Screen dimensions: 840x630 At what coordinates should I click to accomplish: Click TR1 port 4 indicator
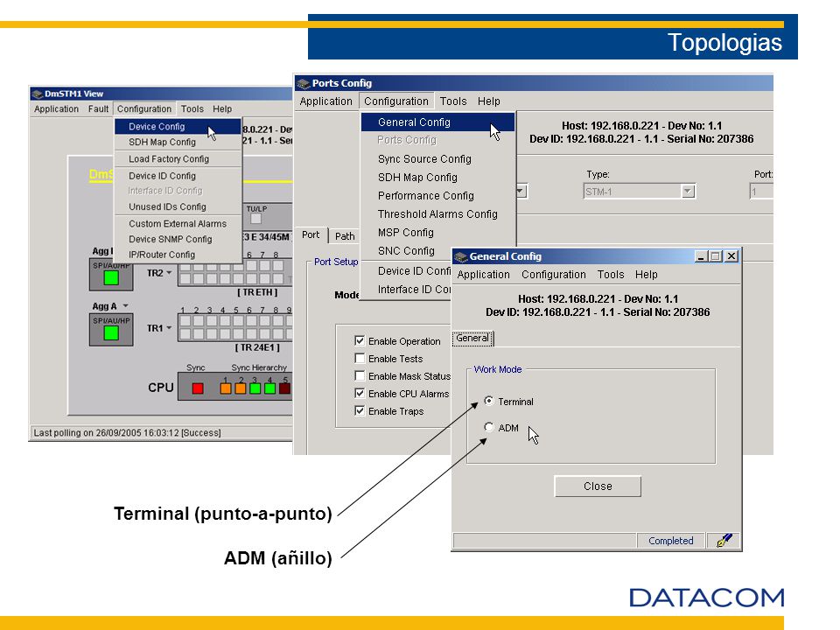[224, 321]
